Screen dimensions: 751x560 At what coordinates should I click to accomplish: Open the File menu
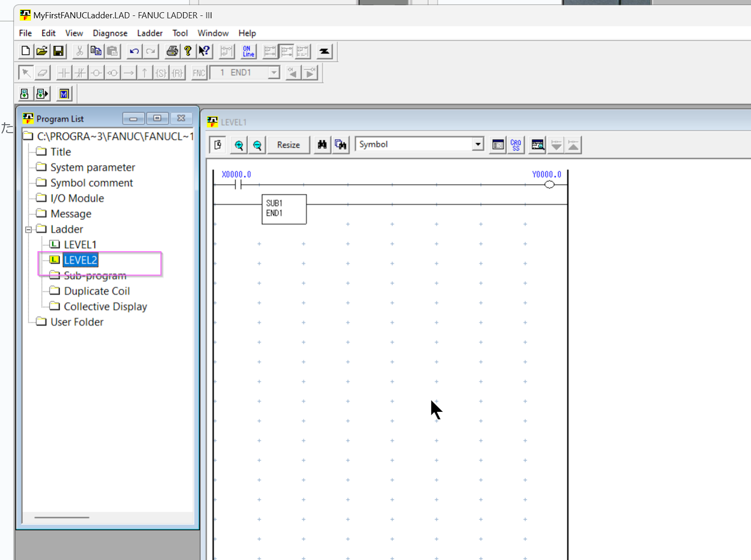pyautogui.click(x=25, y=33)
